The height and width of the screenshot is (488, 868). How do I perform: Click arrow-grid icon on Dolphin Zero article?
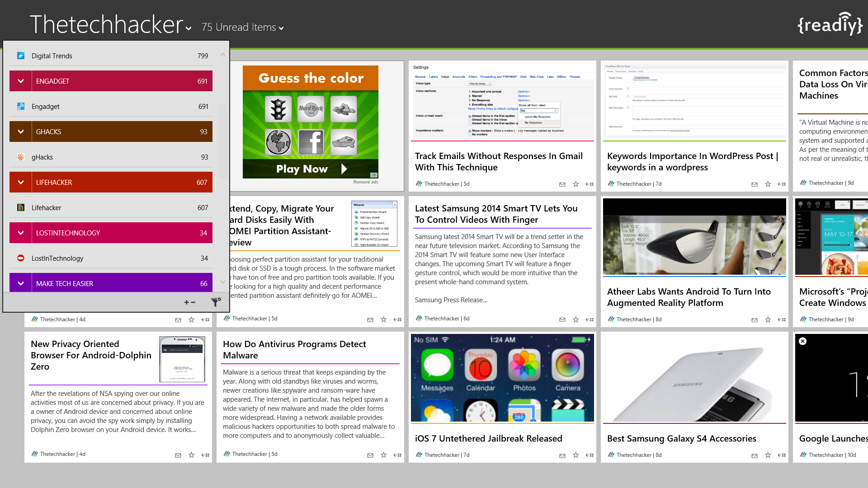205,455
